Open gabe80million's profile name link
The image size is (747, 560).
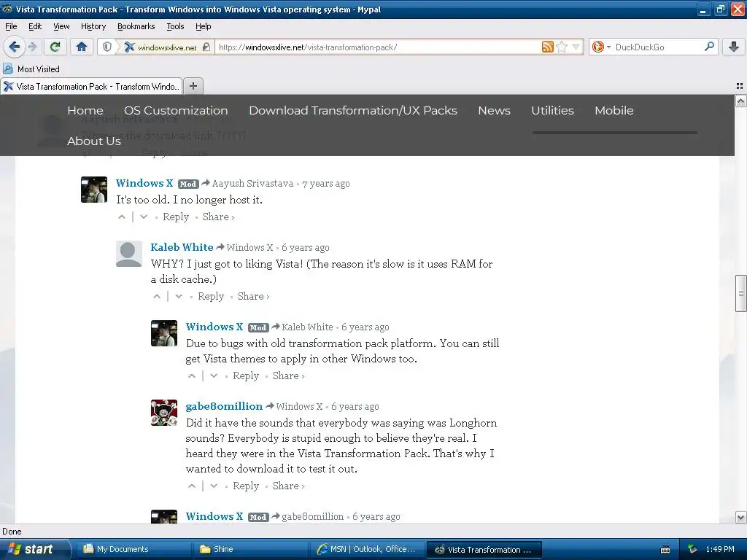(224, 406)
